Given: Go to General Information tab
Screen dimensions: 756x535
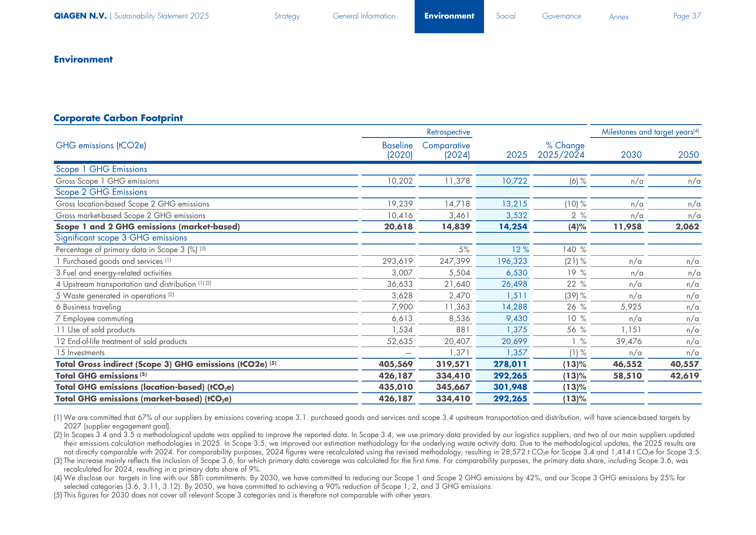Looking at the screenshot, I should [364, 16].
